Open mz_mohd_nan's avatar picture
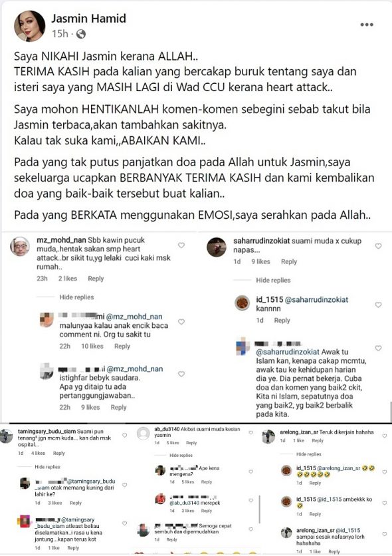 coord(20,247)
